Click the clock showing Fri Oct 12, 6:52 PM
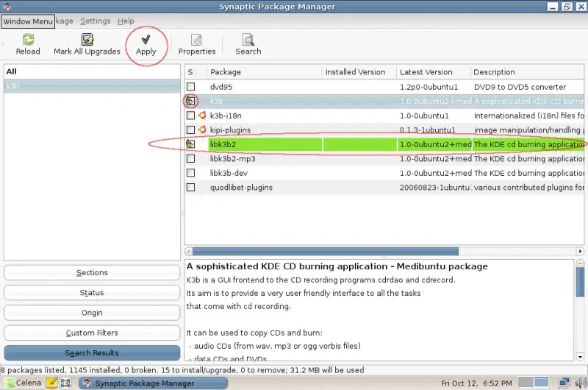 coord(476,383)
